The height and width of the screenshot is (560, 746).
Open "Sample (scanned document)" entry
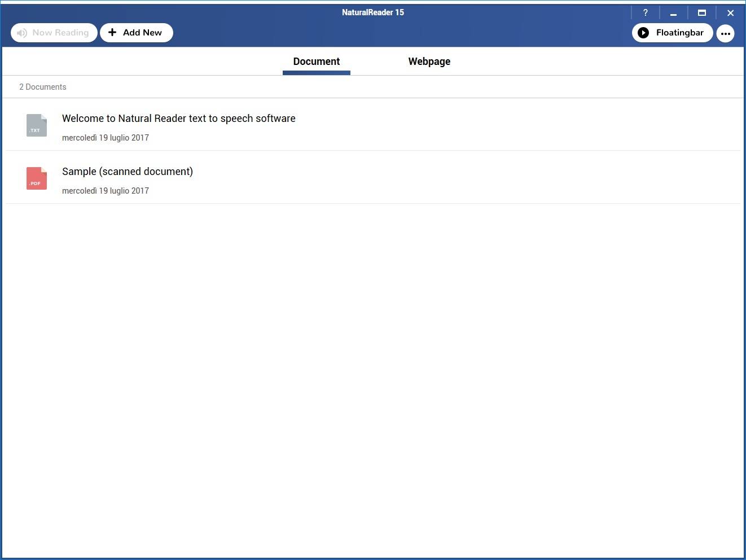tap(128, 172)
